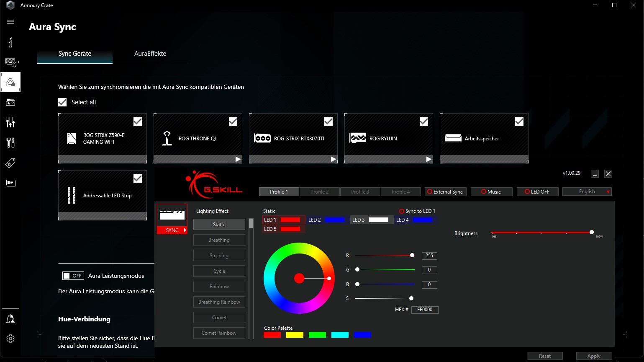
Task: Select the Aura Sync sidebar icon
Action: 10,82
